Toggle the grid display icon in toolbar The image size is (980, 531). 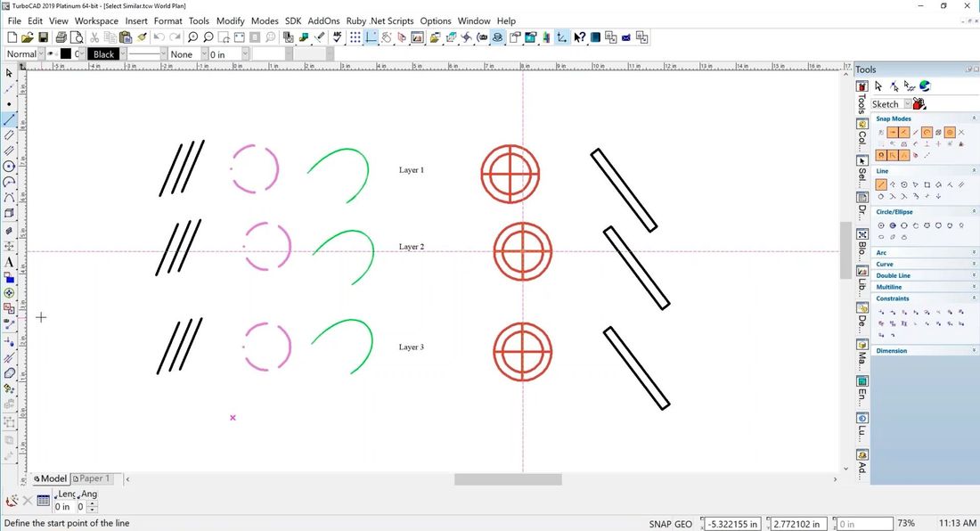tap(355, 37)
